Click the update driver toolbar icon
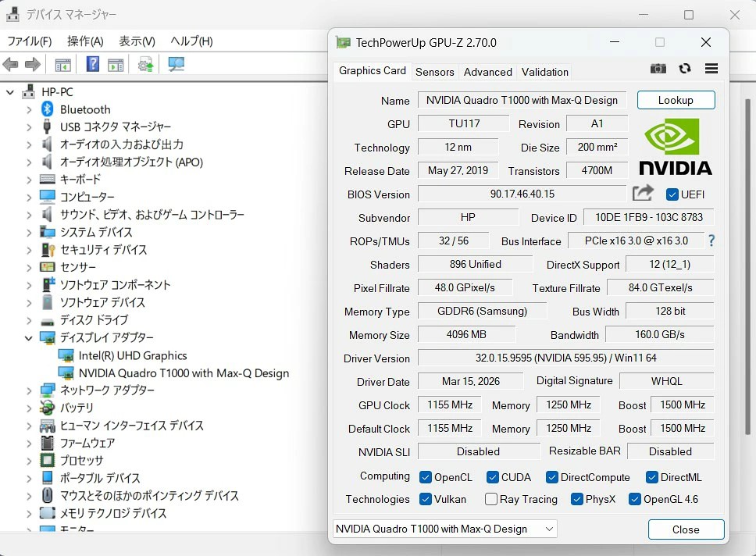Viewport: 756px width, 556px height. (x=145, y=64)
